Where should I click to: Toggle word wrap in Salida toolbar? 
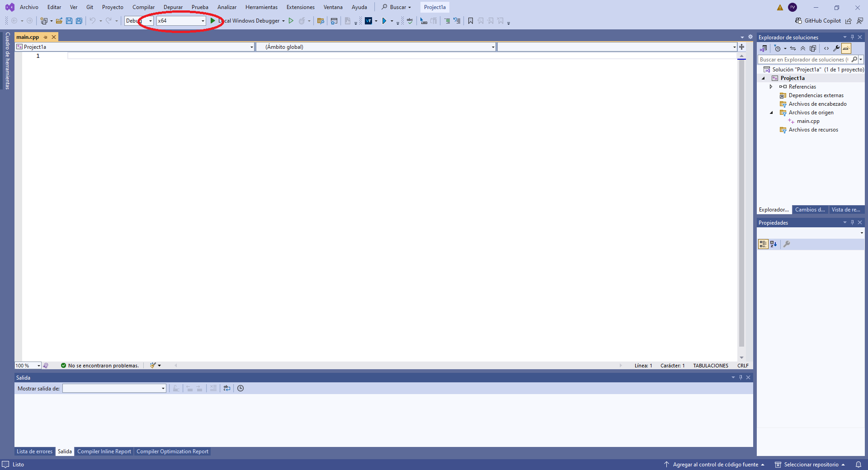227,388
